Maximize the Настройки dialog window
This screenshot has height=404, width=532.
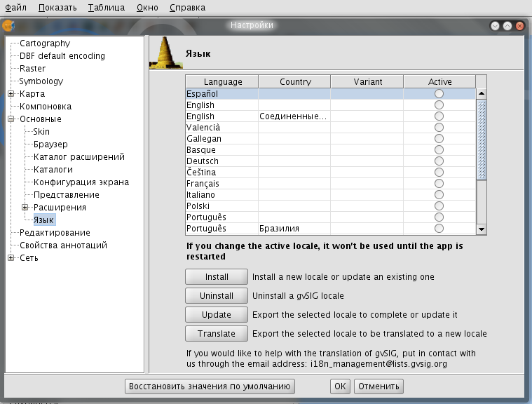(507, 26)
